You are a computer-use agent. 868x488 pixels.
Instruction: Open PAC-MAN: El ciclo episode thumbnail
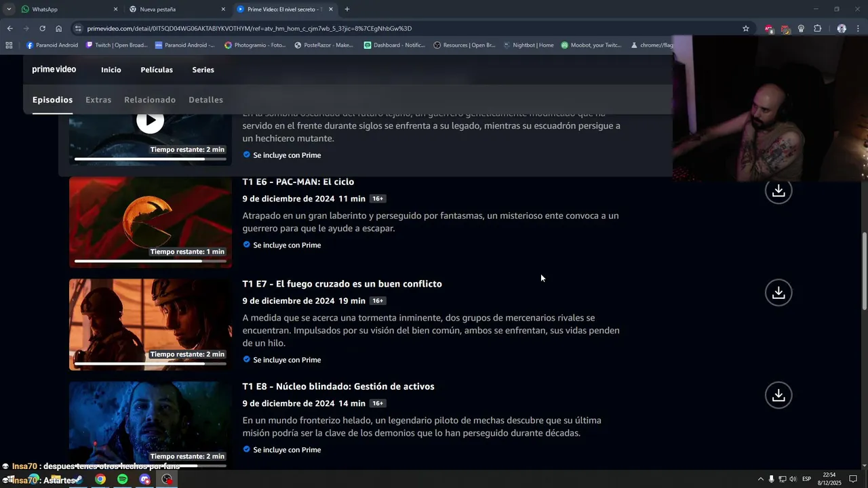150,222
